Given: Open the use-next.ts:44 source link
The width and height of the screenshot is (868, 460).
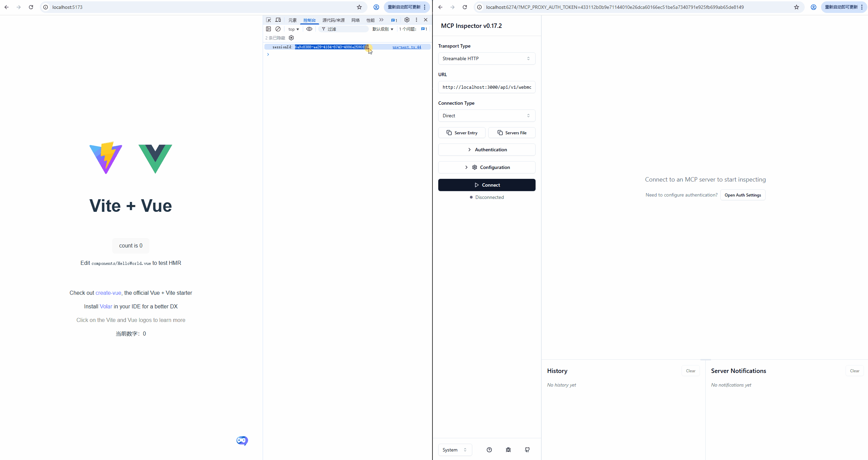Looking at the screenshot, I should [x=407, y=47].
